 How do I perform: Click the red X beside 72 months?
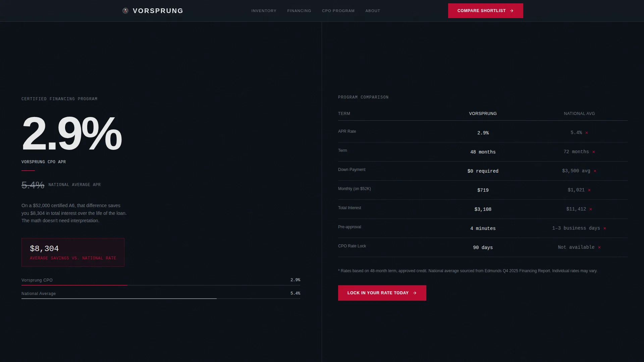(x=594, y=152)
